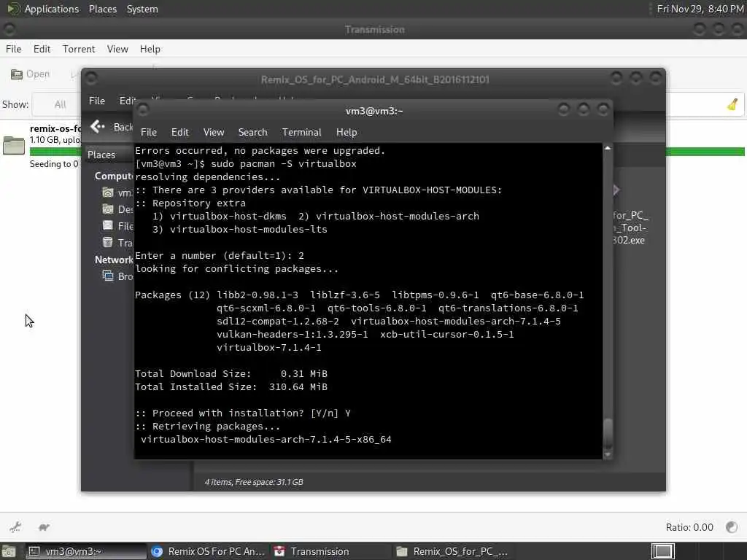Open the System menu in top panel
This screenshot has height=560, width=747.
coord(142,9)
